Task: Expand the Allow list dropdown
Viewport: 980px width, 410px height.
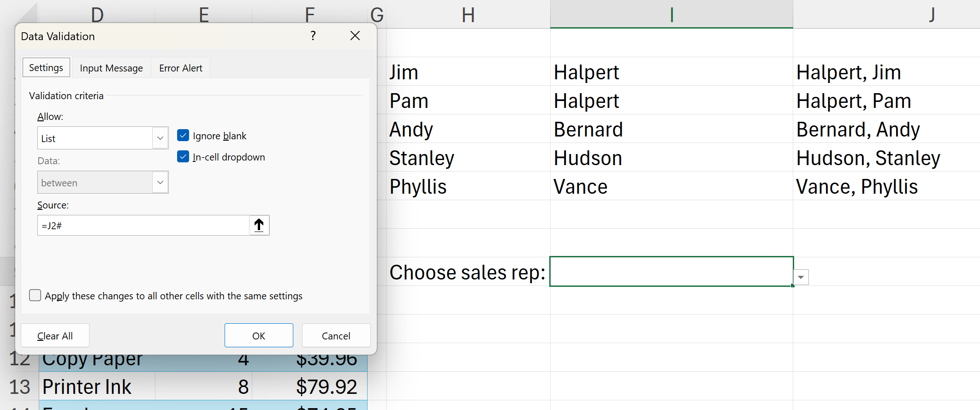Action: pos(160,138)
